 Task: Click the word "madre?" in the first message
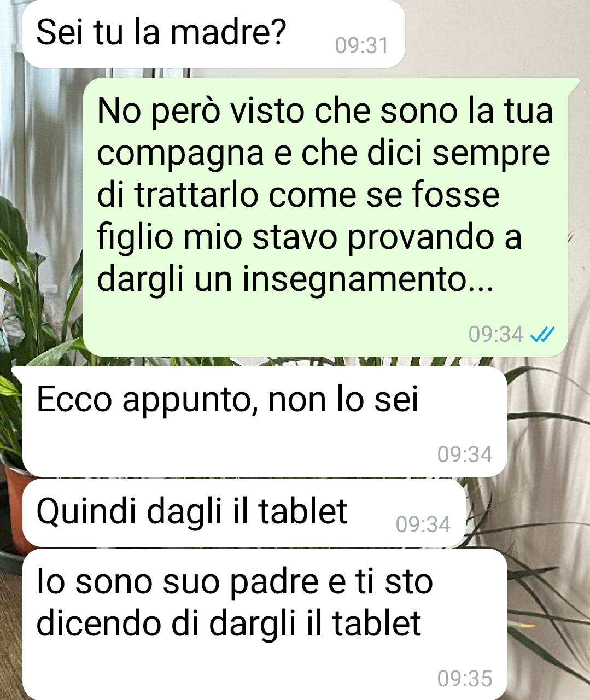pyautogui.click(x=228, y=32)
